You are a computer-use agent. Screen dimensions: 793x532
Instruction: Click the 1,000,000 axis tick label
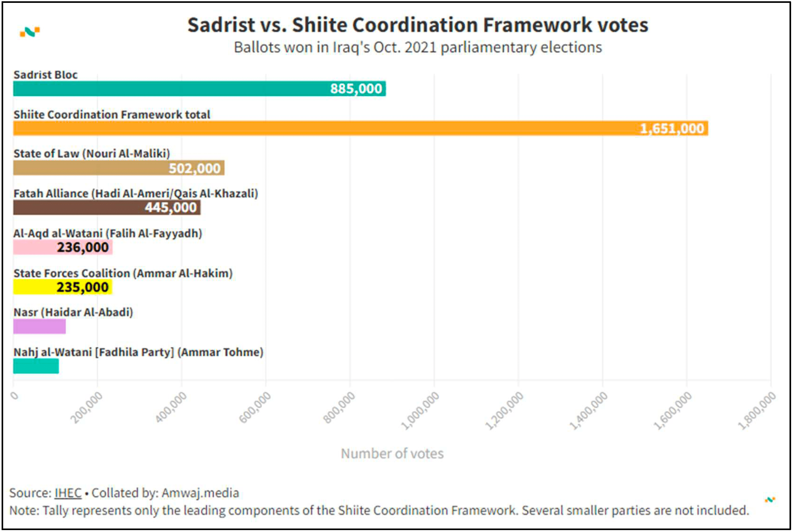tap(421, 411)
